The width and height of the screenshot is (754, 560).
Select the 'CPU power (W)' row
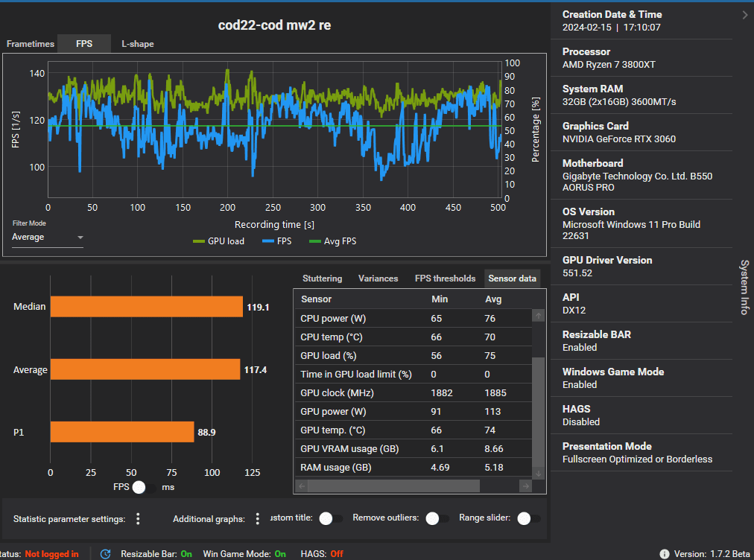tap(414, 318)
